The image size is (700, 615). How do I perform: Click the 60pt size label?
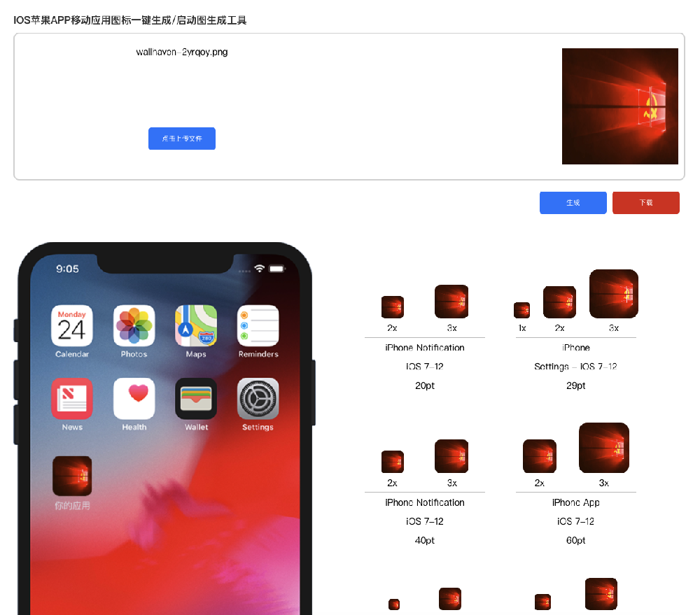[575, 540]
